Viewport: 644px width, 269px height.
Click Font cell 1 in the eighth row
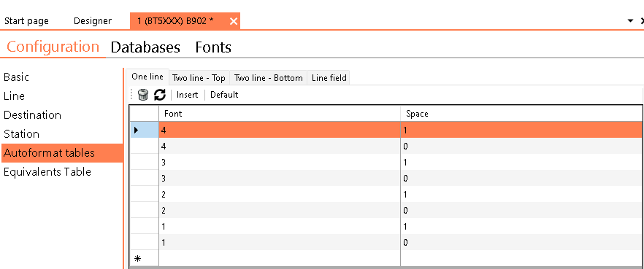point(280,242)
